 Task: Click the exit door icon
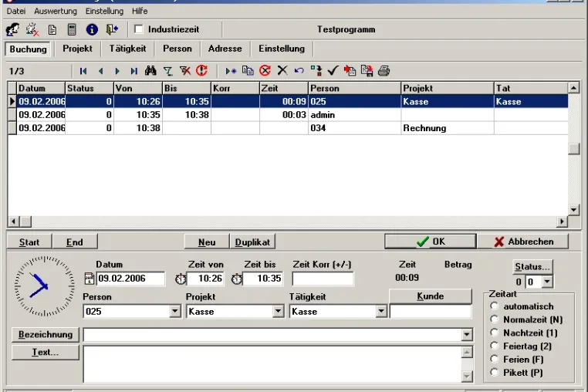pos(112,29)
